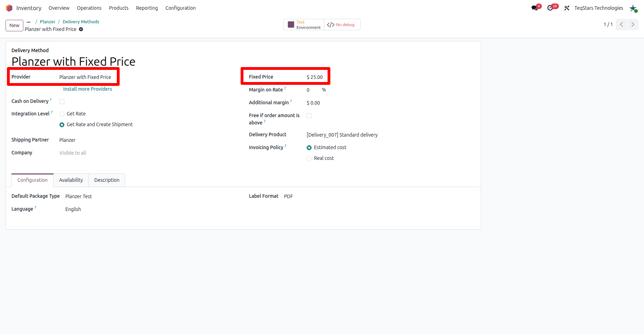The image size is (644, 334).
Task: Click the 1 / 1 record pager counter
Action: [608, 24]
